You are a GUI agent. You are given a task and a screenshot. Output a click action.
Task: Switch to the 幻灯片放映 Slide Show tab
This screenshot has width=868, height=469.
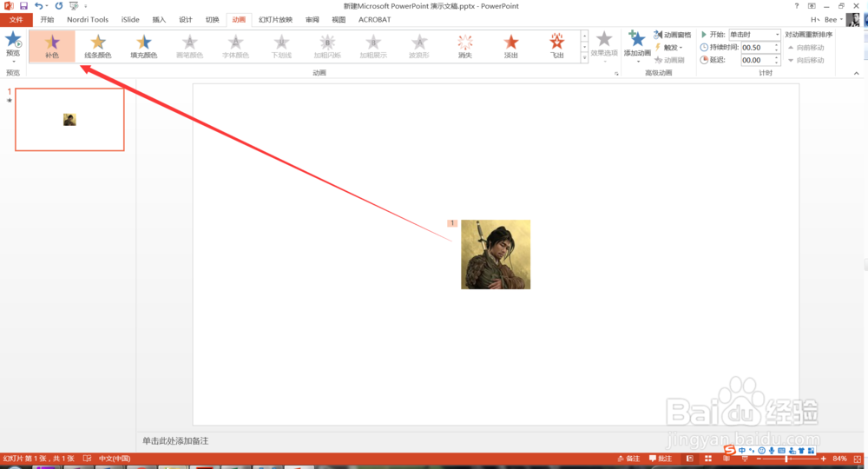(x=275, y=20)
